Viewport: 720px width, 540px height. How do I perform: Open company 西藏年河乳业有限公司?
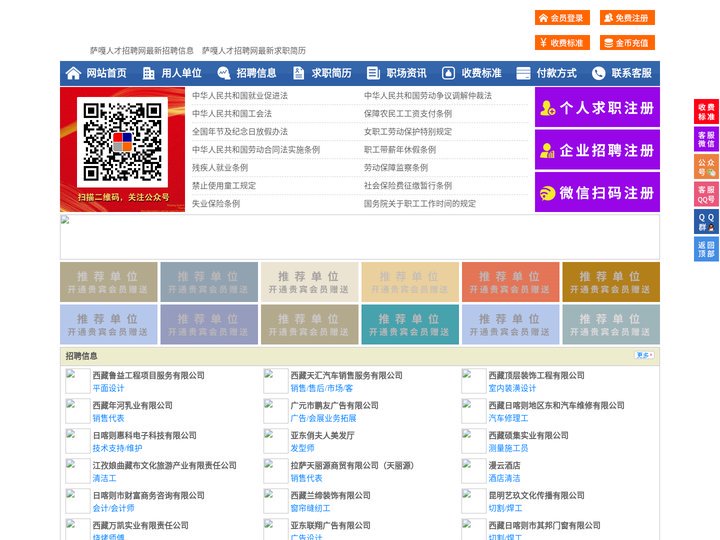point(132,405)
